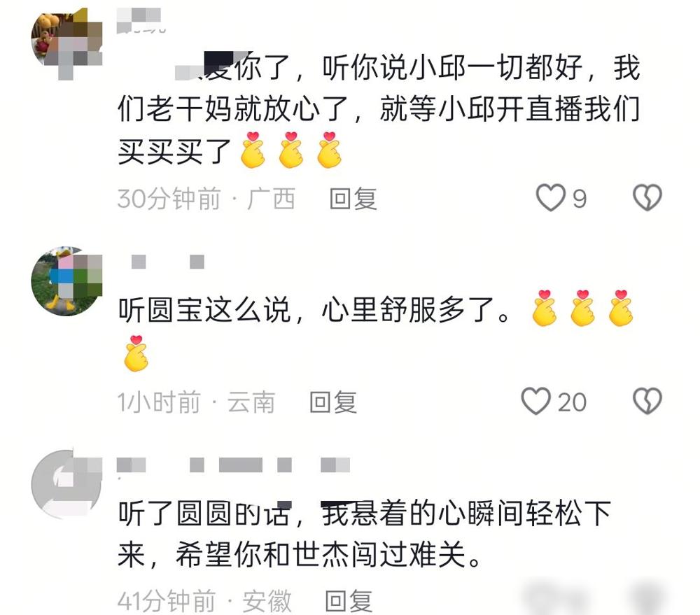Tap the 1小时前 · 云南 timestamp
This screenshot has width=700, height=615.
tap(196, 402)
